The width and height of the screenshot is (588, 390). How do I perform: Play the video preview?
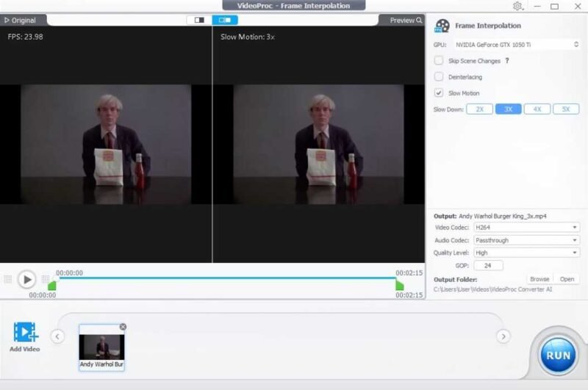click(26, 280)
